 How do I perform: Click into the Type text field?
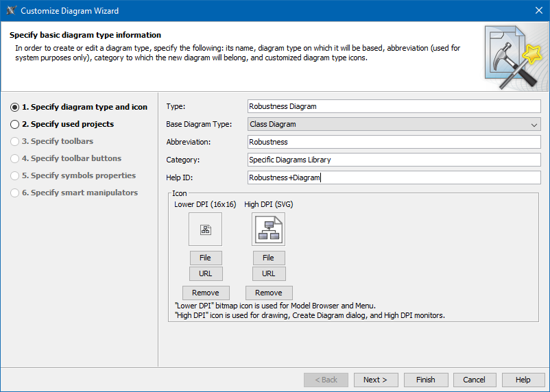[394, 106]
